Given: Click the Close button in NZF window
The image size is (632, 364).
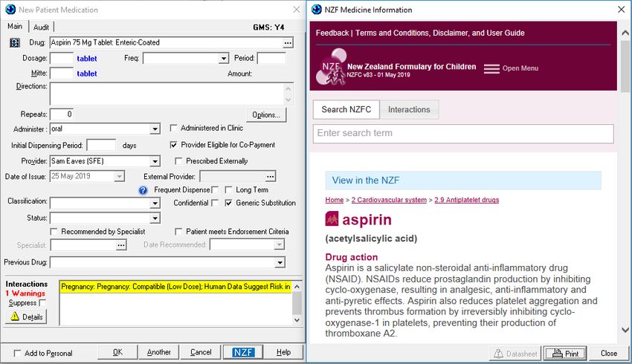Looking at the screenshot, I should [x=609, y=354].
